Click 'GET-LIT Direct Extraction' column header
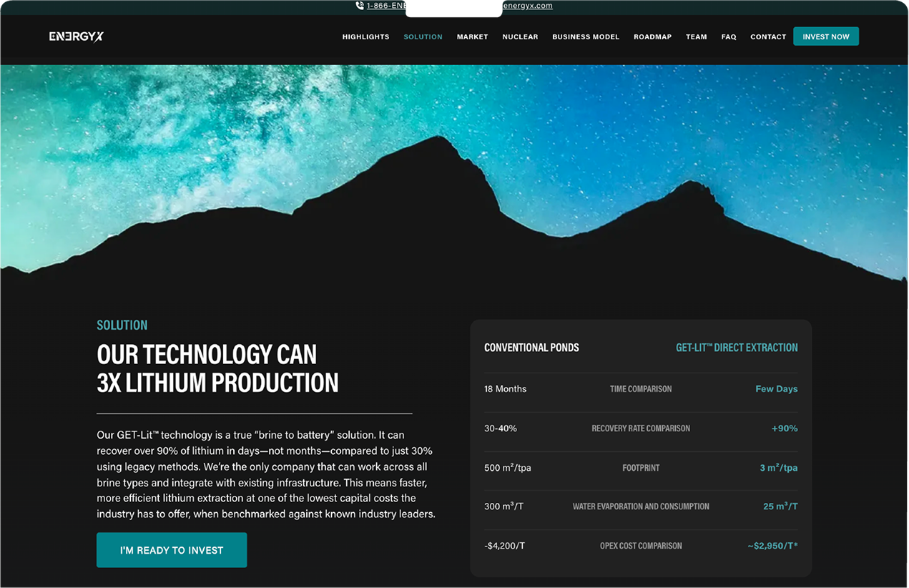Image resolution: width=909 pixels, height=588 pixels. [x=737, y=348]
